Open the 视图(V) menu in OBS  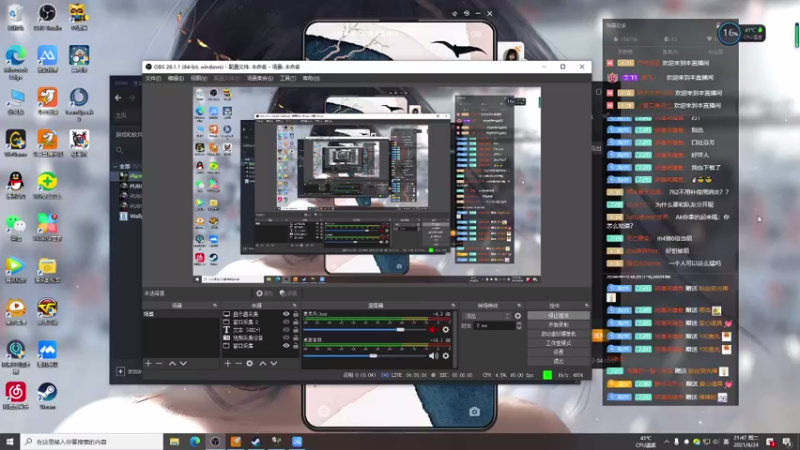tap(198, 79)
